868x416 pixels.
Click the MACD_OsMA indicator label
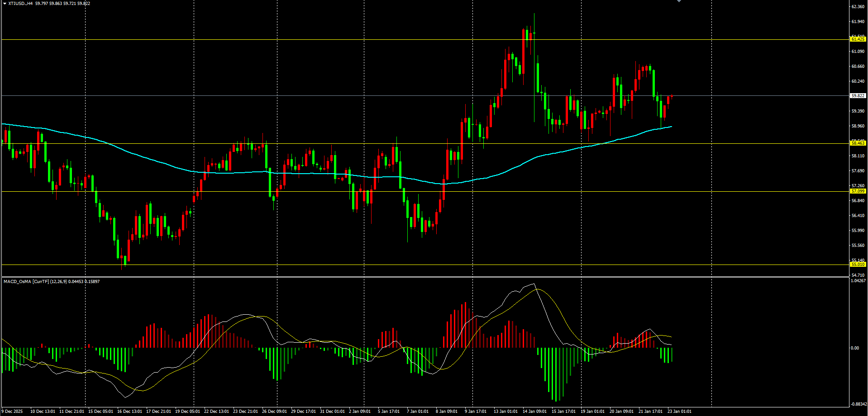[x=17, y=282]
